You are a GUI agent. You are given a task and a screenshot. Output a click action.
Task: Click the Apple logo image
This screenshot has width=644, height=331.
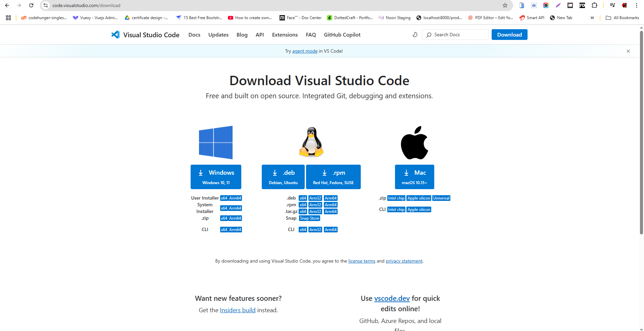coord(414,143)
